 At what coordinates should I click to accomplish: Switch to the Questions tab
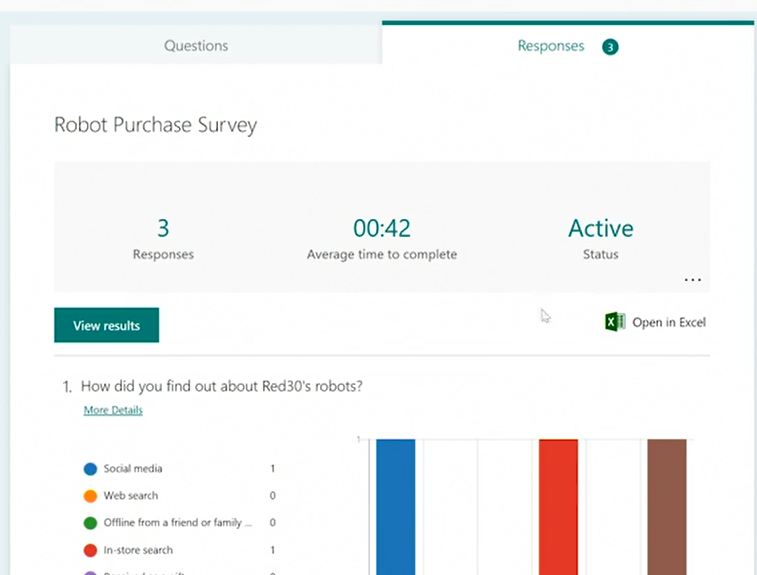coord(196,46)
